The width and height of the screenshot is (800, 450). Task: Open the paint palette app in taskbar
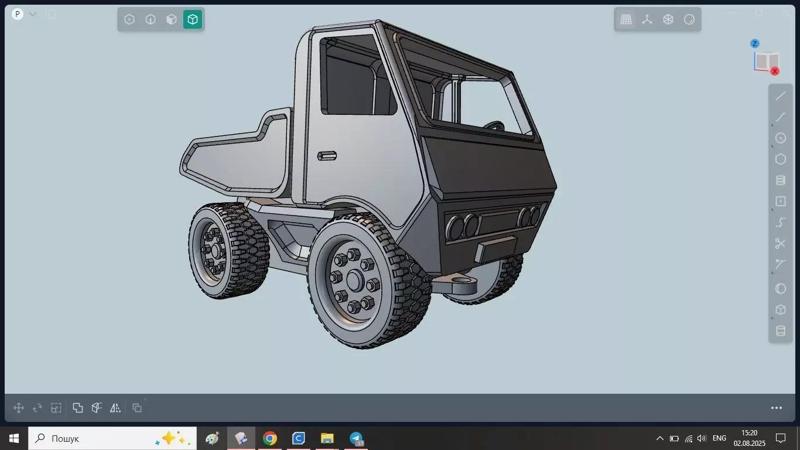(x=212, y=438)
